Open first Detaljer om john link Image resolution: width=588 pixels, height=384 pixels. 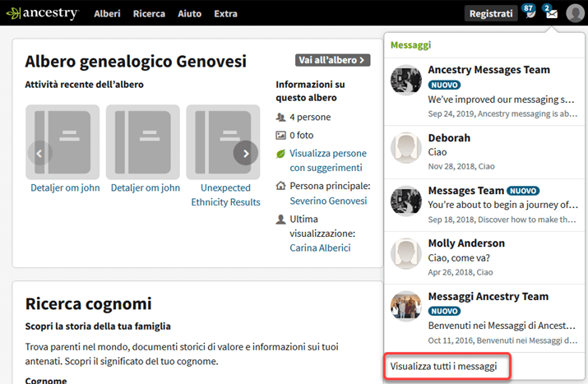coord(65,187)
